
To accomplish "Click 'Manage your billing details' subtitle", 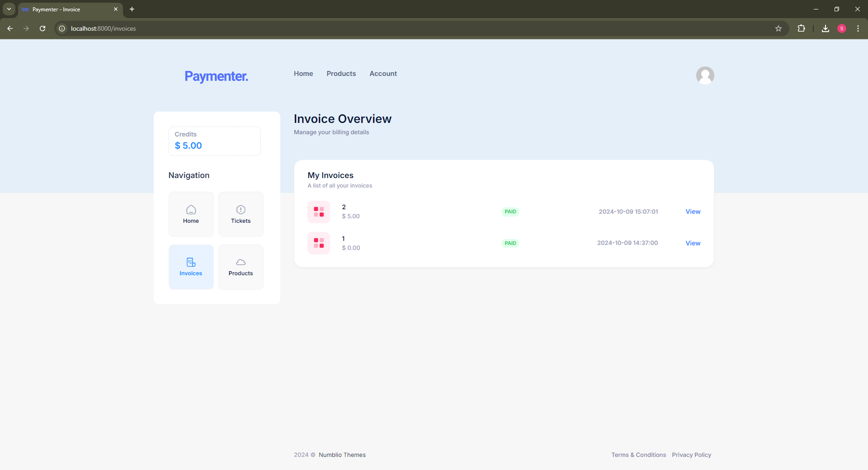I will pos(331,132).
